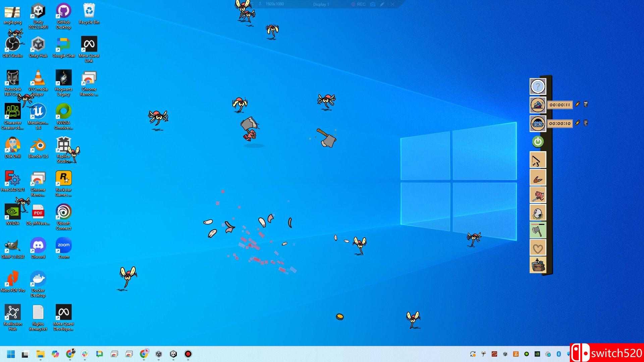Click the REC button in top bar
This screenshot has height=362, width=644.
pyautogui.click(x=358, y=4)
